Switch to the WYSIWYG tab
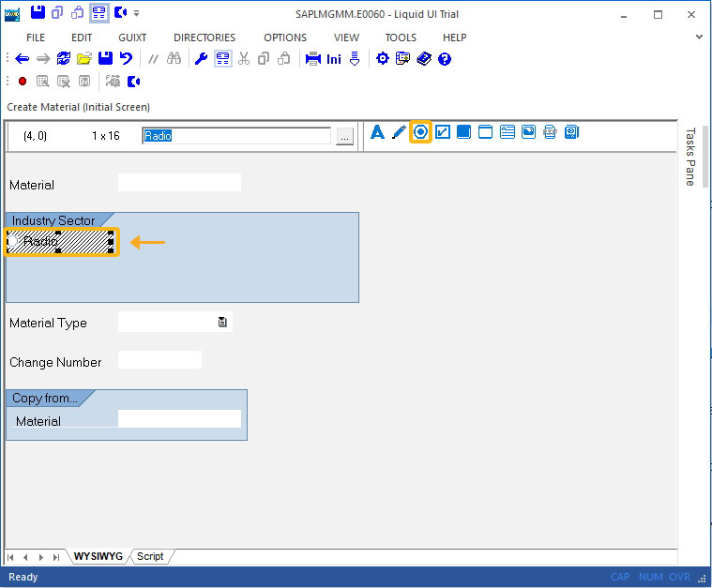 point(98,556)
